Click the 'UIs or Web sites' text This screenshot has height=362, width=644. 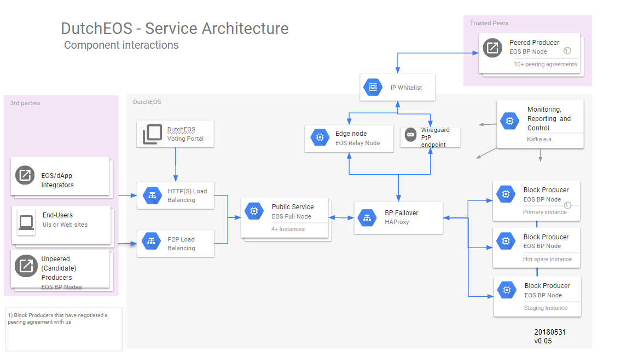point(65,225)
